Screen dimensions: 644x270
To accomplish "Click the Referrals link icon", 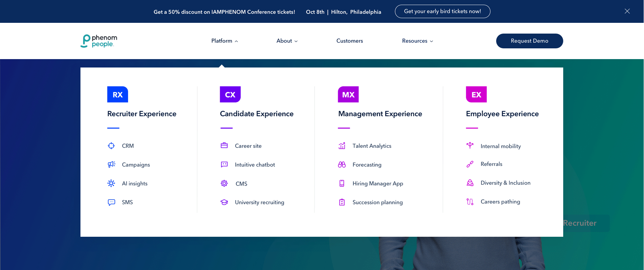I will 470,164.
